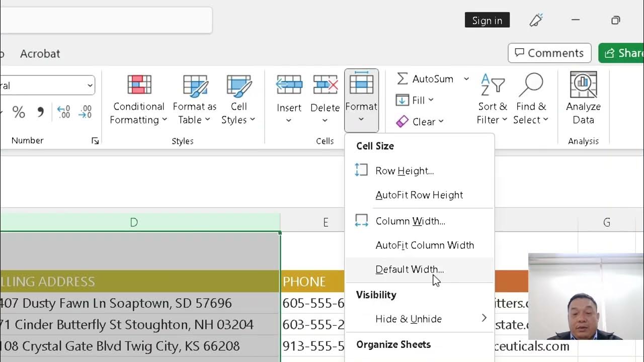The width and height of the screenshot is (644, 362).
Task: Select AutoFit Column Width option
Action: [424, 245]
